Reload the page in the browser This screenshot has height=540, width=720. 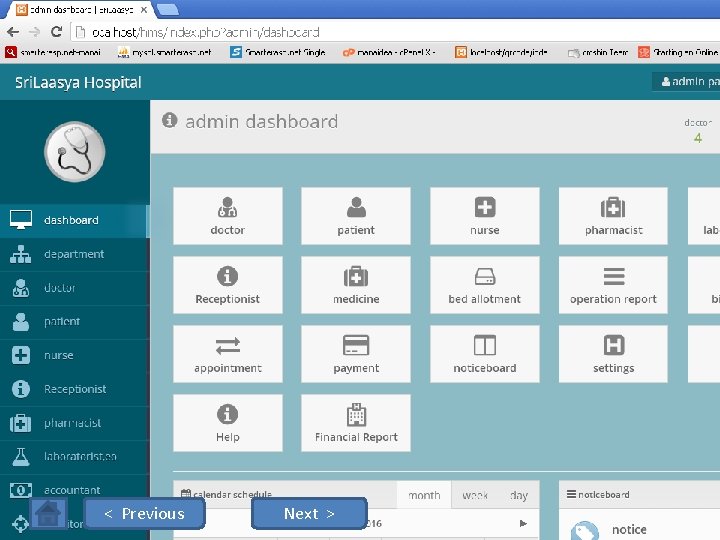[x=56, y=32]
